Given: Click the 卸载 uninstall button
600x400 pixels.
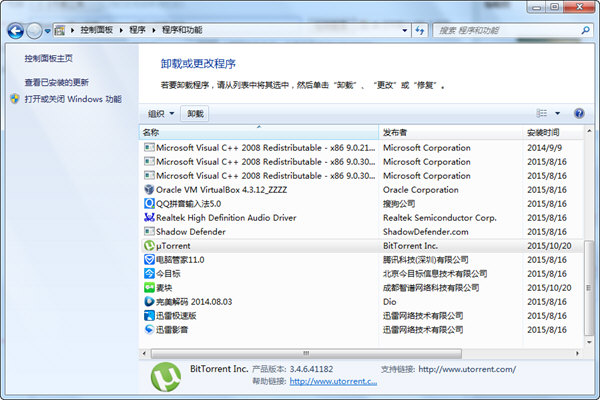Looking at the screenshot, I should pos(195,114).
